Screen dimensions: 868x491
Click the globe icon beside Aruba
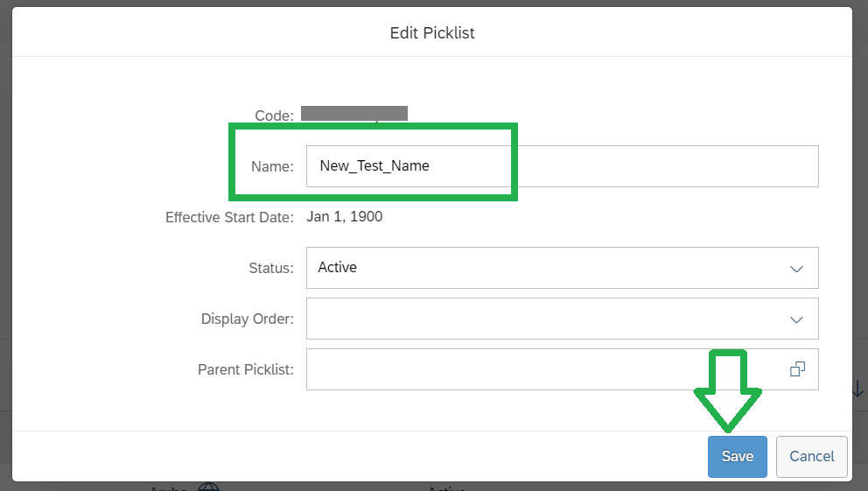coord(209,487)
